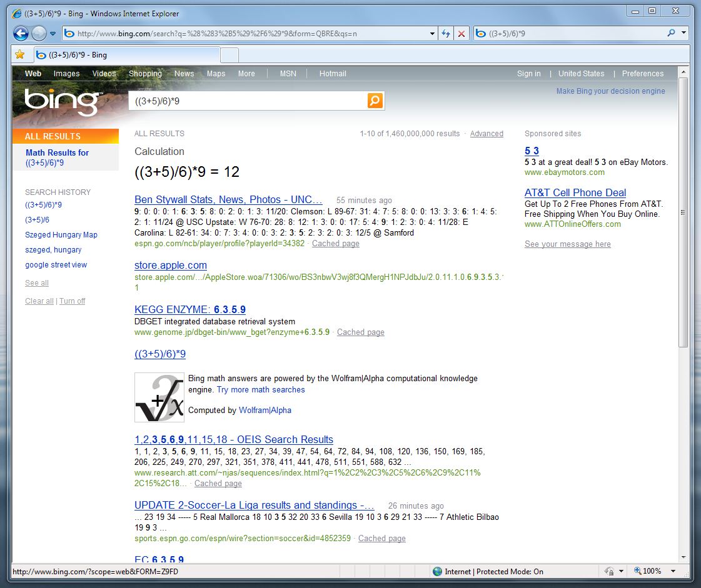Turn off search history
This screenshot has width=701, height=588.
[x=72, y=301]
